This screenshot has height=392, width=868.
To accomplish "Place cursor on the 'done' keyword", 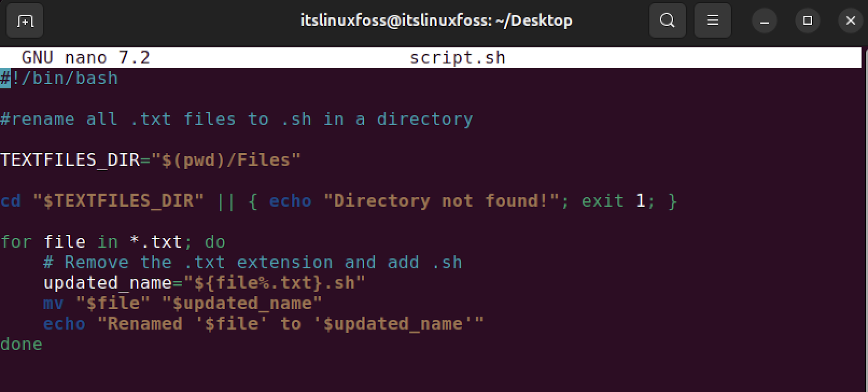I will point(21,344).
